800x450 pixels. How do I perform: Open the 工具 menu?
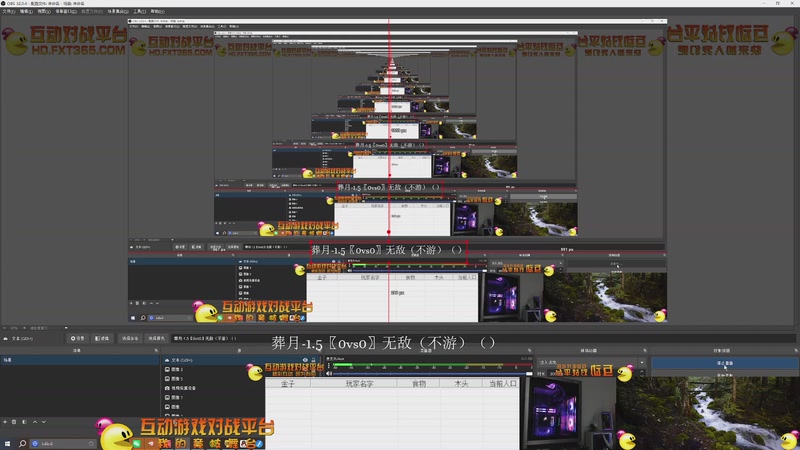pyautogui.click(x=139, y=11)
